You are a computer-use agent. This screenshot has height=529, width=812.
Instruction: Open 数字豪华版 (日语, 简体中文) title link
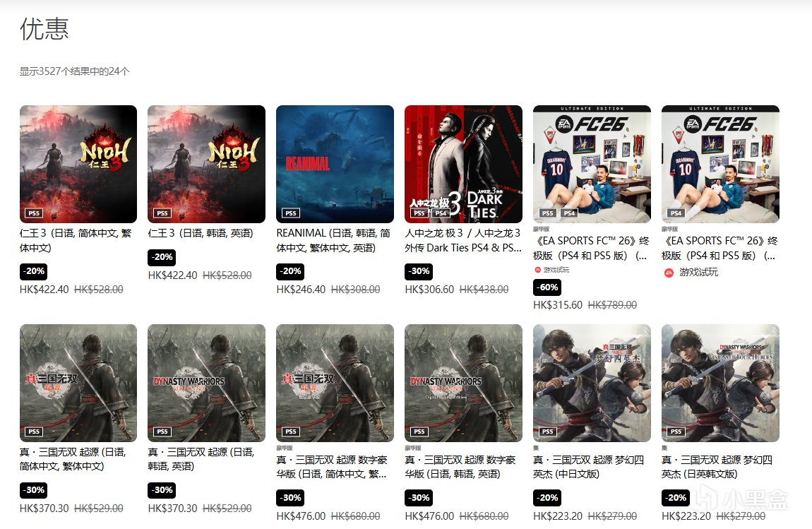[x=332, y=467]
